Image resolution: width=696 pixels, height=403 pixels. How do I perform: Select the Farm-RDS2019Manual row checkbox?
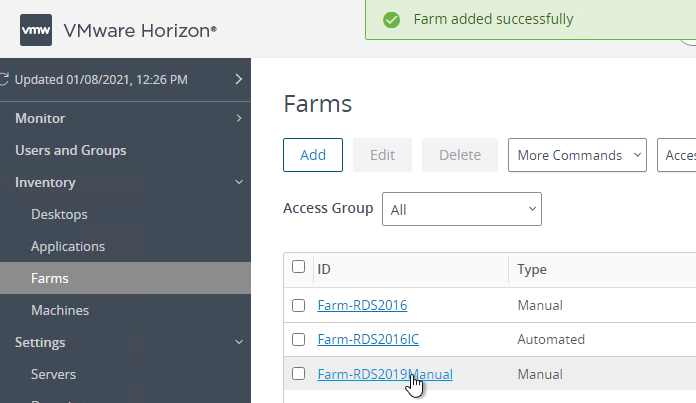click(x=298, y=374)
